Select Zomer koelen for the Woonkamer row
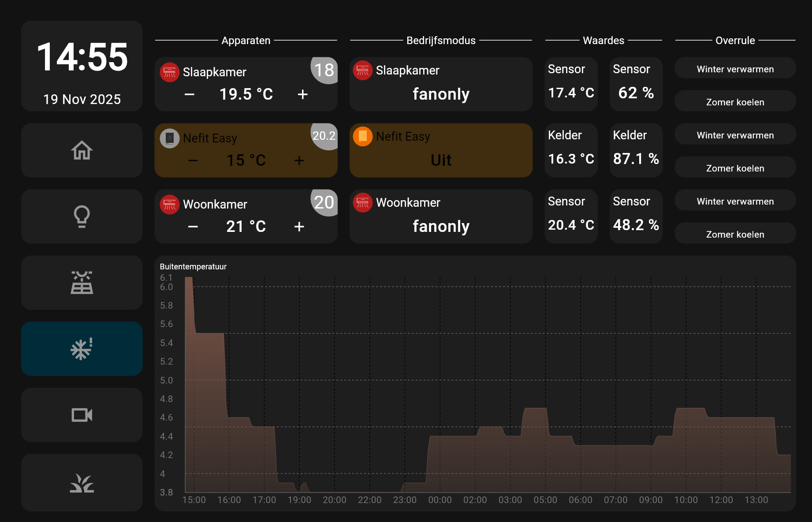This screenshot has width=812, height=522. point(735,234)
